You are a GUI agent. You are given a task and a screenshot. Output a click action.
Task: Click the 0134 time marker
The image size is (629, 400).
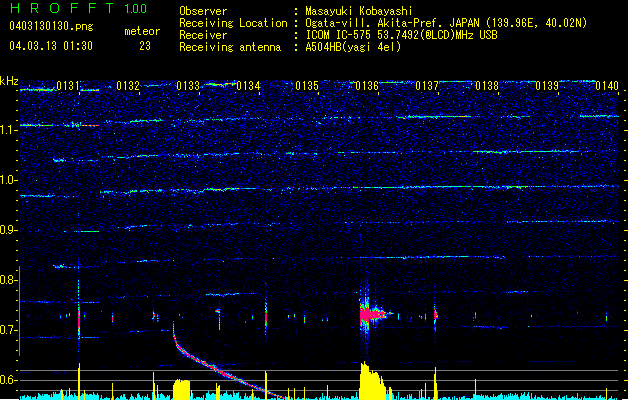pos(248,86)
